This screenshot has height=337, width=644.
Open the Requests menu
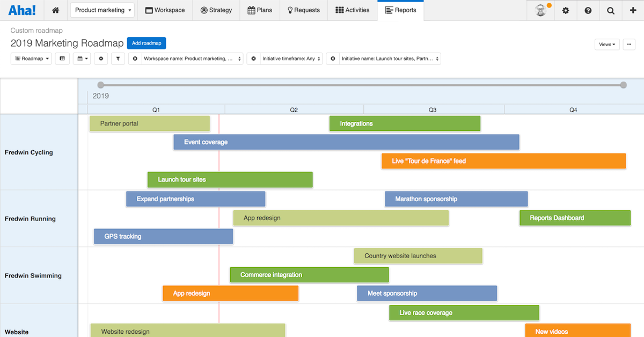tap(303, 10)
